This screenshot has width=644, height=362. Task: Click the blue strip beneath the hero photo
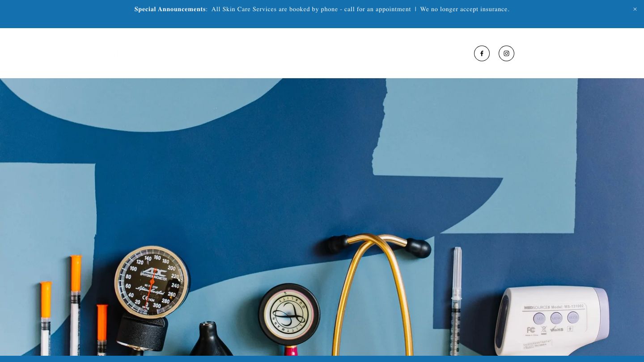tap(322, 359)
